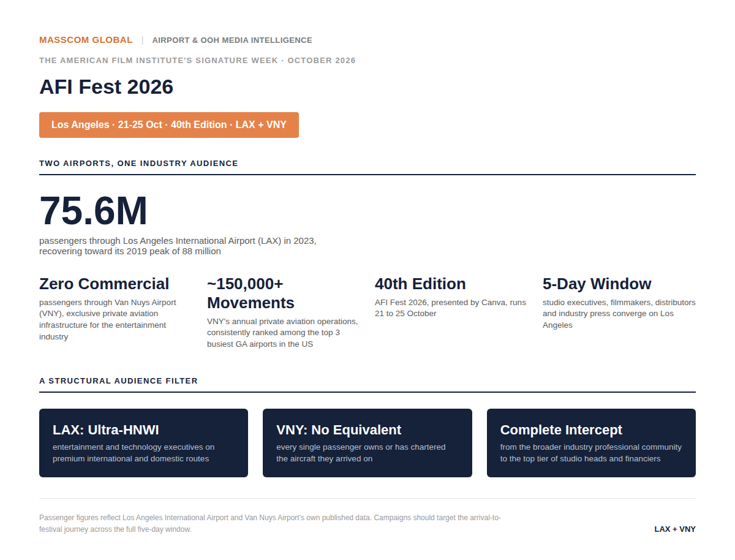The height and width of the screenshot is (560, 735).
Task: Click the TWO AIRPORTS, ONE INDUSTRY AUDIENCE heading
Action: (x=138, y=164)
